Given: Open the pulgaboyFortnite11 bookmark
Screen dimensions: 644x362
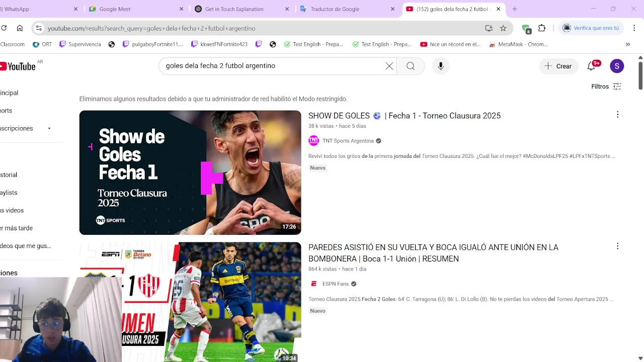Looking at the screenshot, I should point(153,44).
